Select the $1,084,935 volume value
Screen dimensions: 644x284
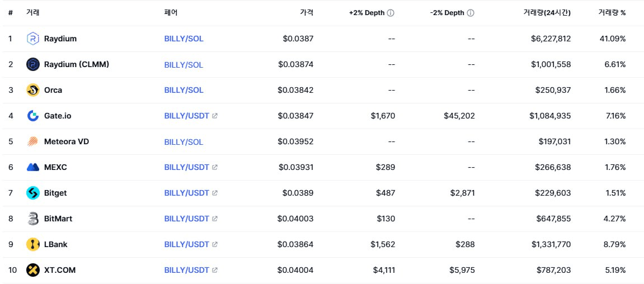[x=551, y=116]
